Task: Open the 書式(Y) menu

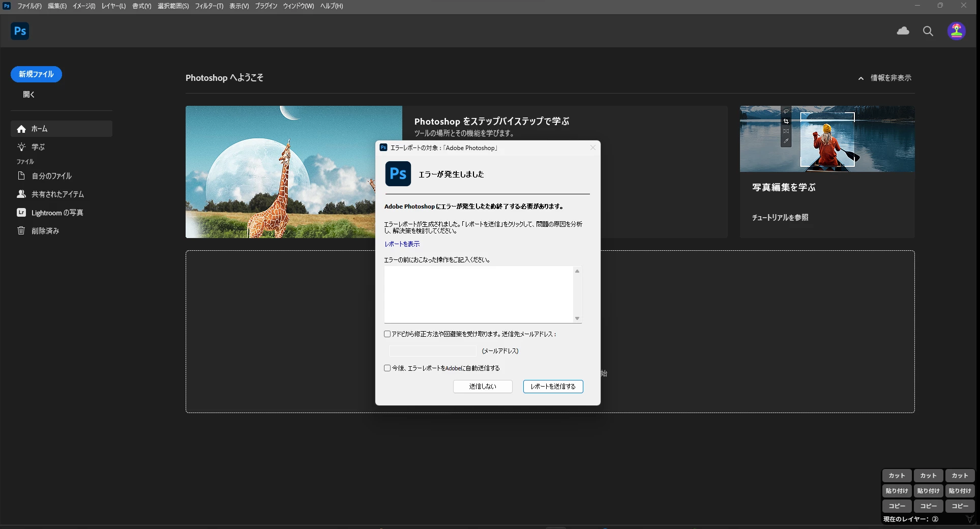Action: (x=142, y=6)
